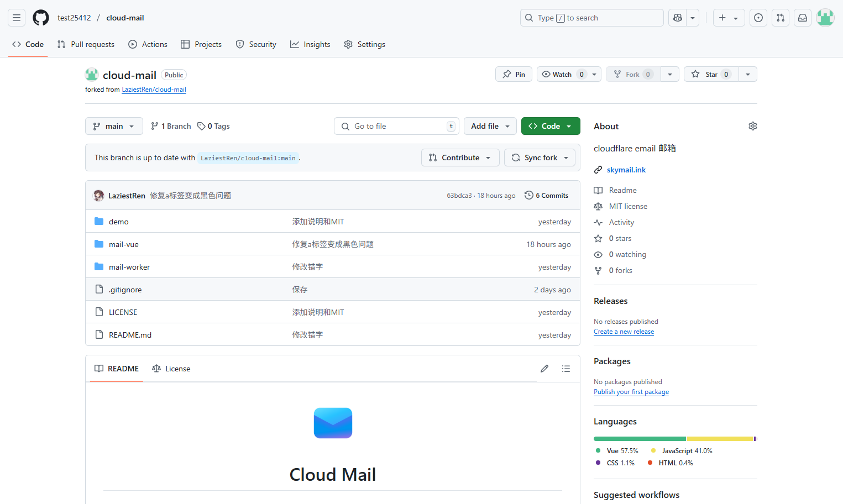Open the green Code dropdown
843x504 pixels.
pos(550,125)
